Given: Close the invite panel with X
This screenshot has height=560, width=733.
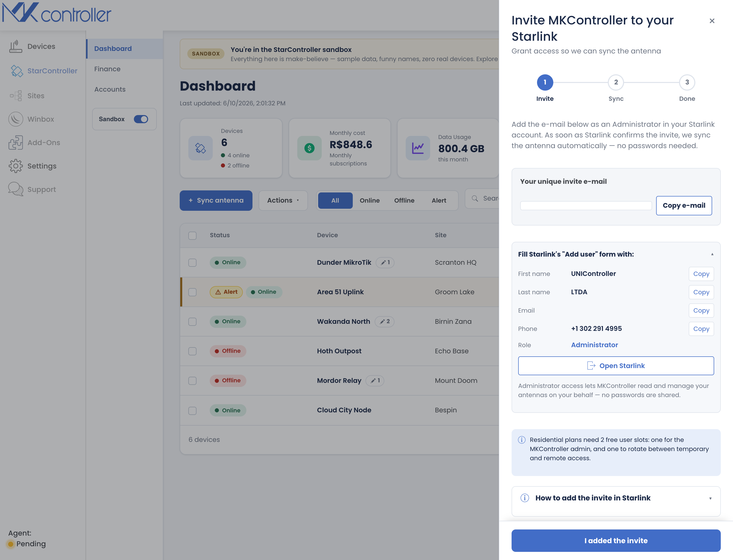Looking at the screenshot, I should 712,21.
